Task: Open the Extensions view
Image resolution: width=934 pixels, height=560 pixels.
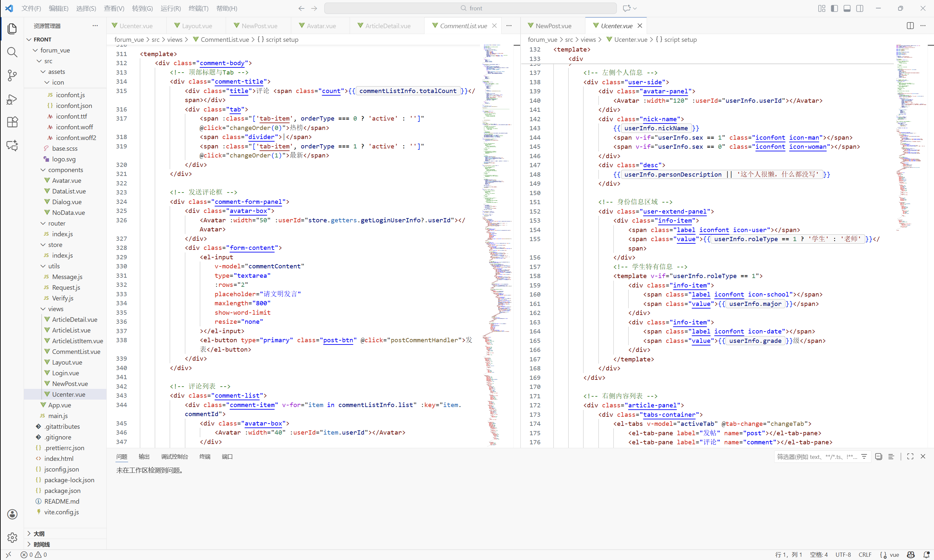Action: [x=12, y=122]
